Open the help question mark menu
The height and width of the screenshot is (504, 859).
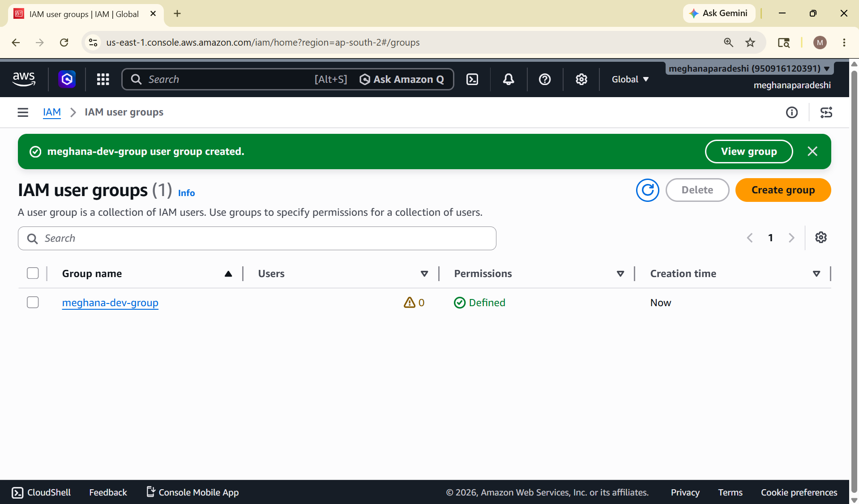pos(545,79)
